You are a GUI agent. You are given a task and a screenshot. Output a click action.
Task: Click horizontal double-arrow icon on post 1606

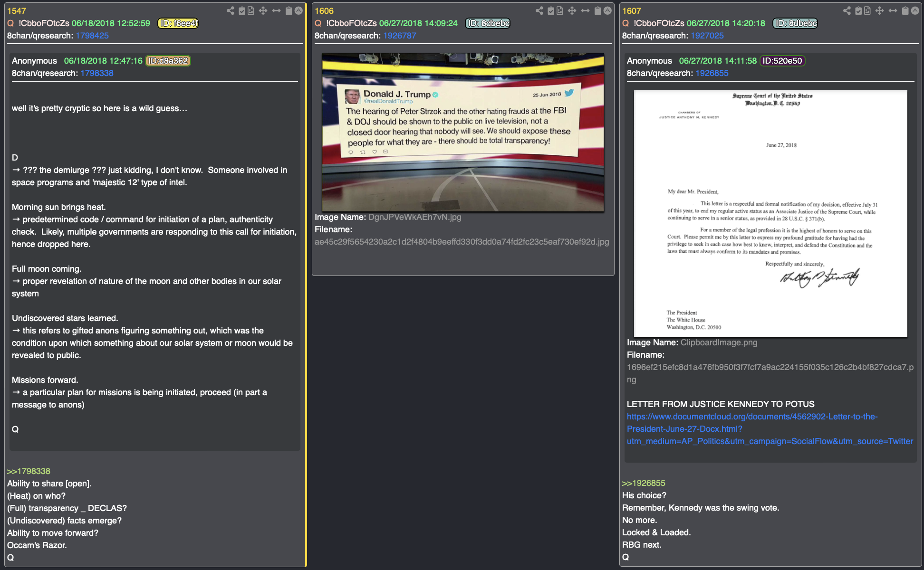[585, 10]
